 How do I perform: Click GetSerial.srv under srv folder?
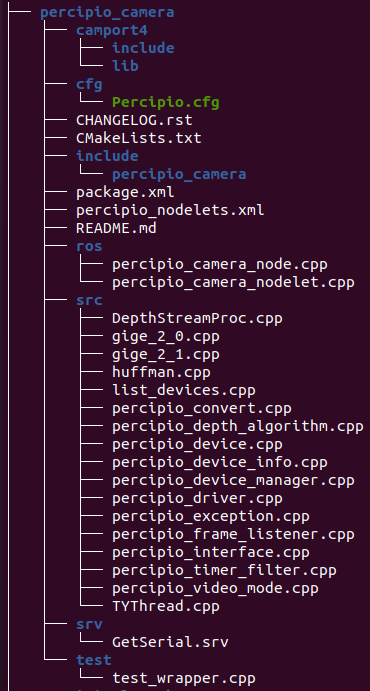(170, 643)
